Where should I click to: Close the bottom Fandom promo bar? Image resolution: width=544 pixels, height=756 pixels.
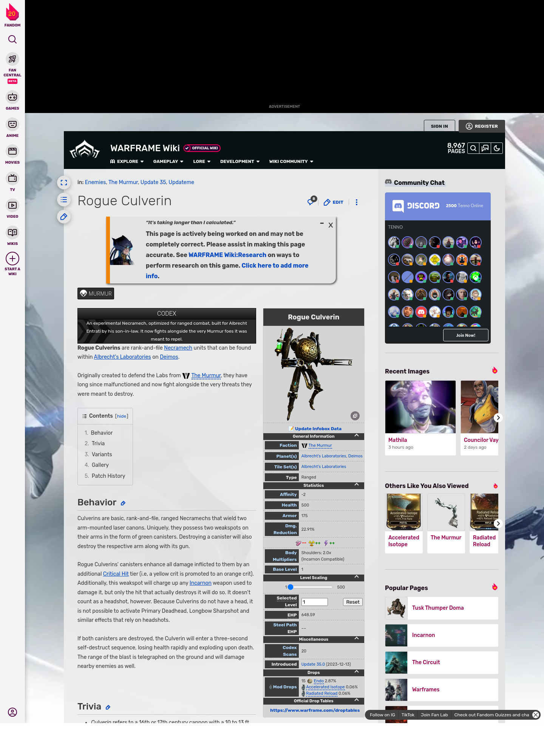tap(536, 715)
